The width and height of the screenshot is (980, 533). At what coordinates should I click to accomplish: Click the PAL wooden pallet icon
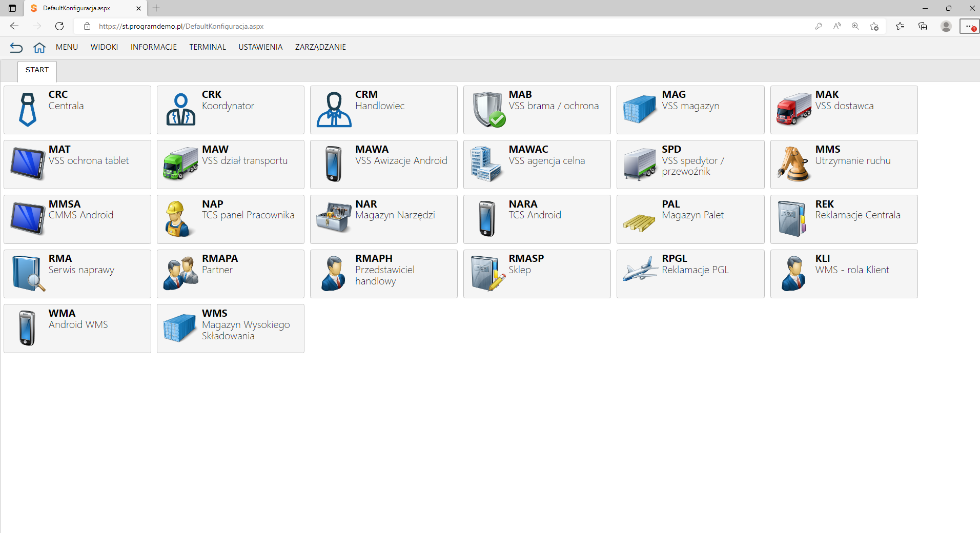pyautogui.click(x=639, y=223)
